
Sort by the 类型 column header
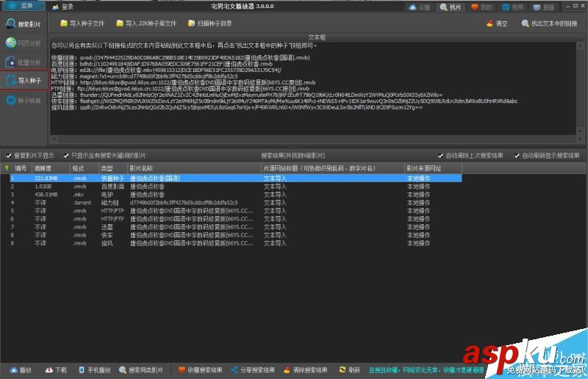click(x=112, y=168)
